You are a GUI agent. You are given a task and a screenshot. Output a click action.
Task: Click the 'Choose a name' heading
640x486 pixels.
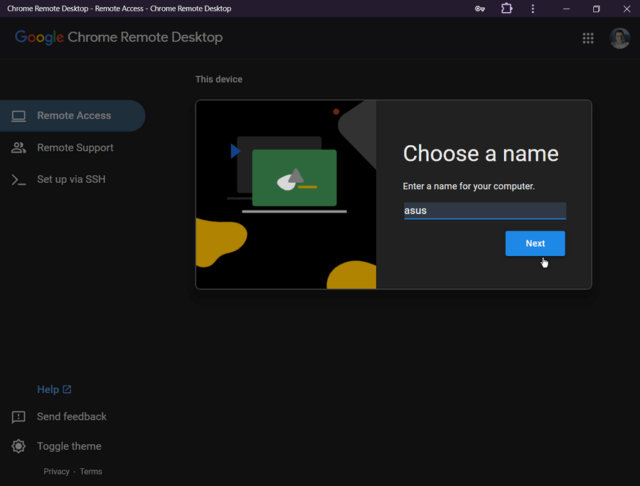click(x=481, y=154)
